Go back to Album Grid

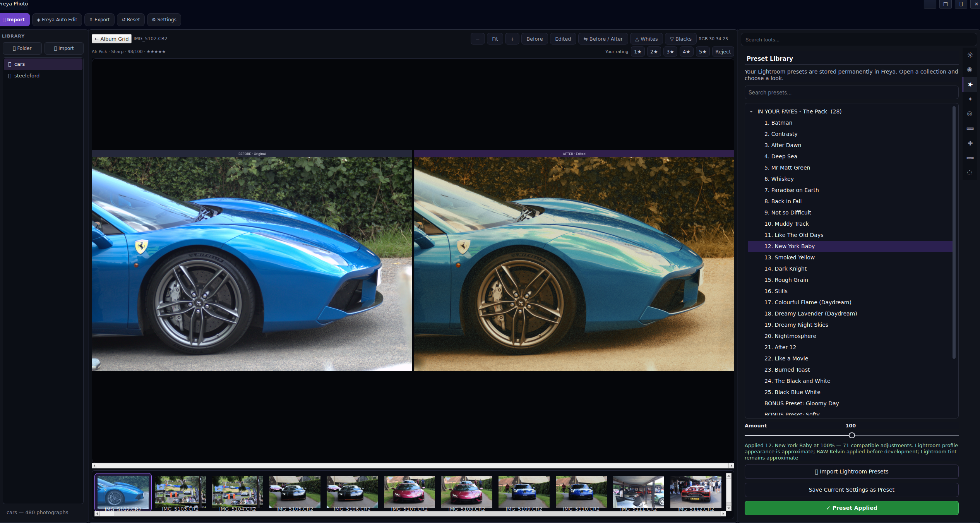pos(111,39)
